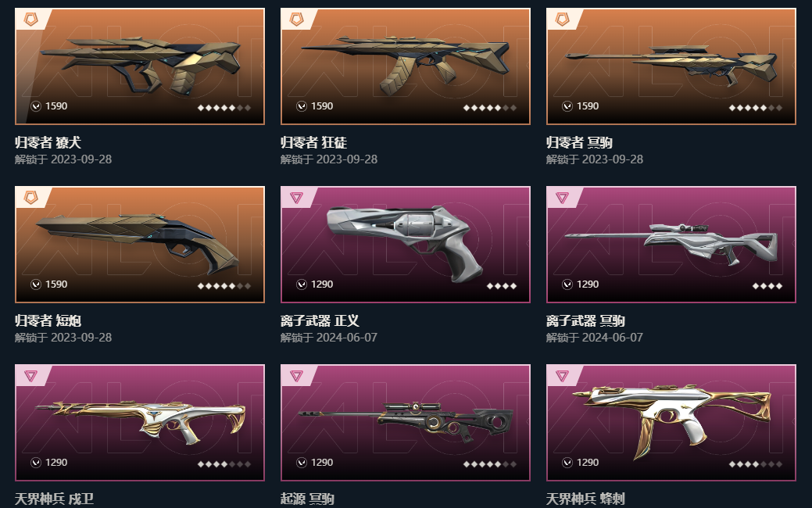Image resolution: width=812 pixels, height=508 pixels.
Task: Click the VP currency icon on 归零者 冥驹 card
Action: click(567, 106)
